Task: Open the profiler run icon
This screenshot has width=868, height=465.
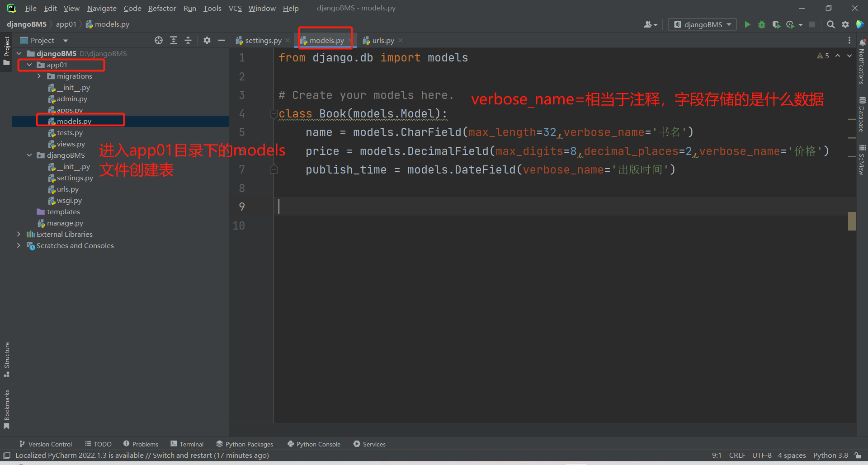Action: [790, 24]
